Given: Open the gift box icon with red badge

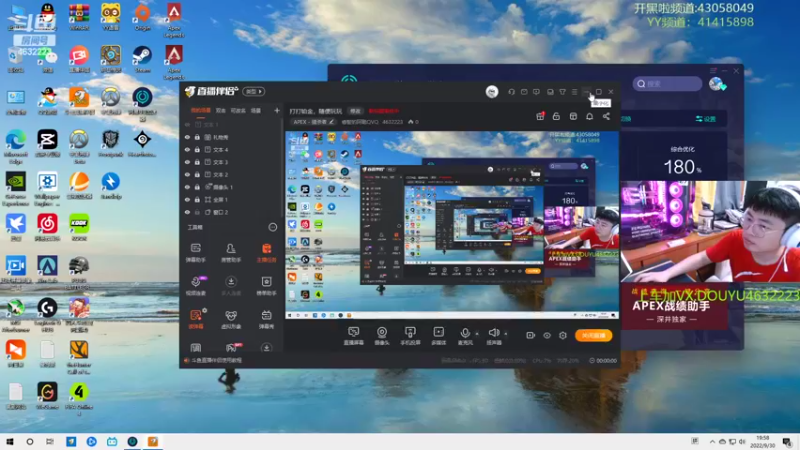Looking at the screenshot, I should 540,116.
